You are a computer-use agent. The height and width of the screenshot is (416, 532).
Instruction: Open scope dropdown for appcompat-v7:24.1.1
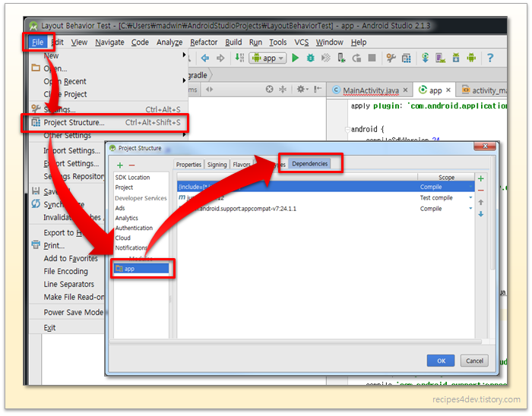(470, 208)
